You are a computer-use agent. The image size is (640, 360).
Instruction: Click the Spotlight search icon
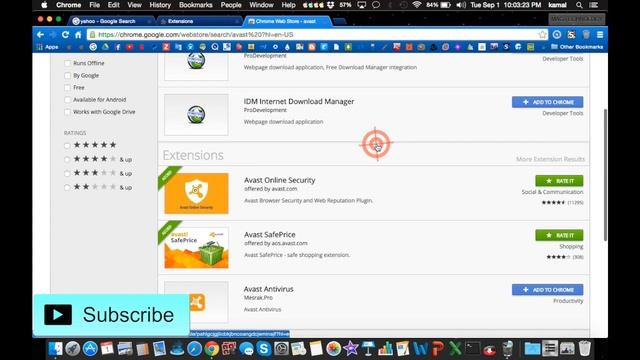[579, 5]
